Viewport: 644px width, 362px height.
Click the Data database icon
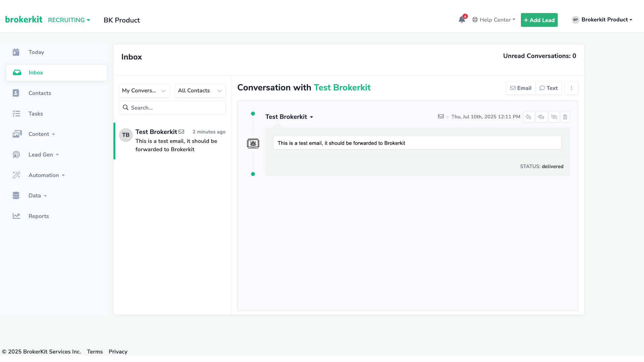coord(16,195)
